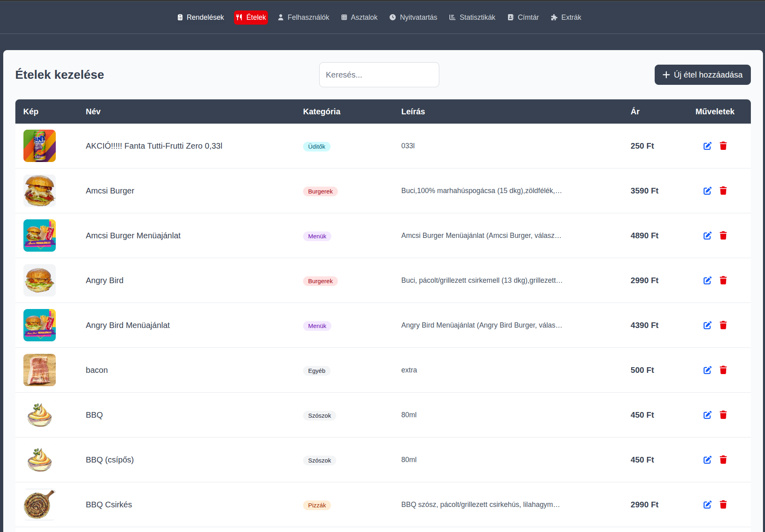View the Statisztikák page
Viewport: 765px width, 532px height.
[472, 17]
